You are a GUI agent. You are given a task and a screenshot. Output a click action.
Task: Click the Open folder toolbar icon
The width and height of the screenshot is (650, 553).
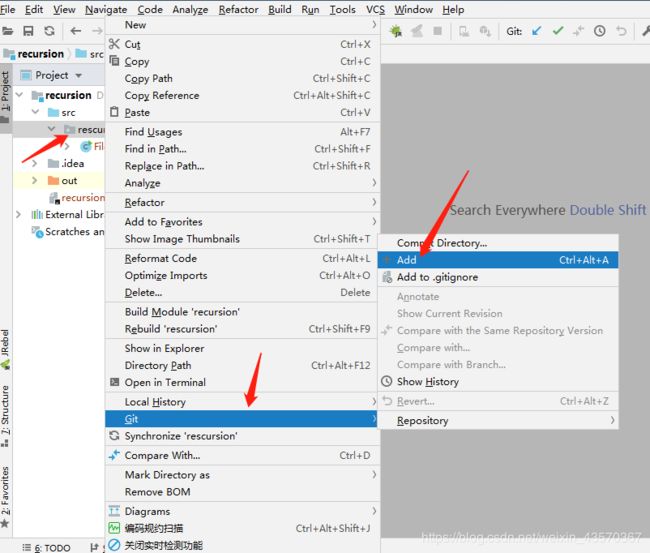(x=7, y=31)
